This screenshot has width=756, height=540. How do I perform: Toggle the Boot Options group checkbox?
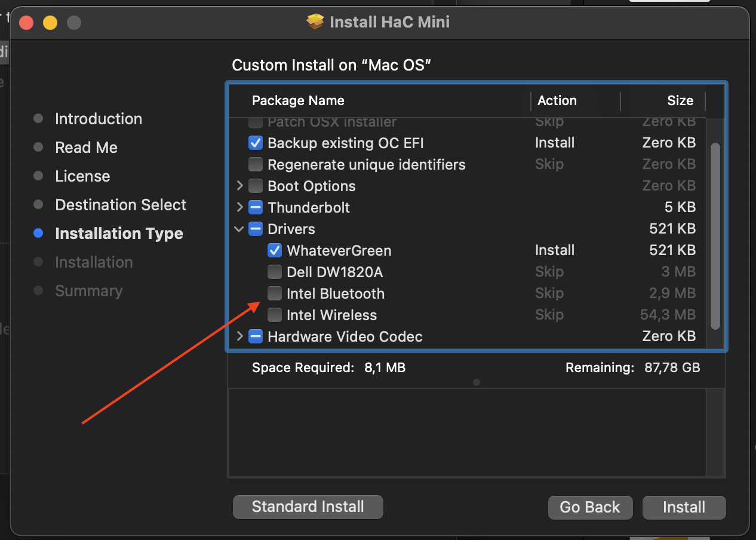pyautogui.click(x=255, y=186)
